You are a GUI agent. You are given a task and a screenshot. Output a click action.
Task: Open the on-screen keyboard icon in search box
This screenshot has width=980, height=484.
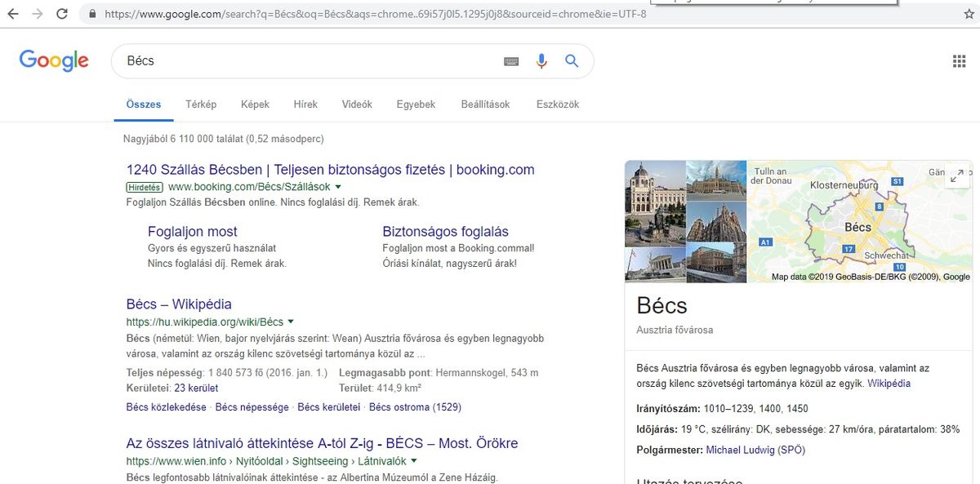click(512, 61)
